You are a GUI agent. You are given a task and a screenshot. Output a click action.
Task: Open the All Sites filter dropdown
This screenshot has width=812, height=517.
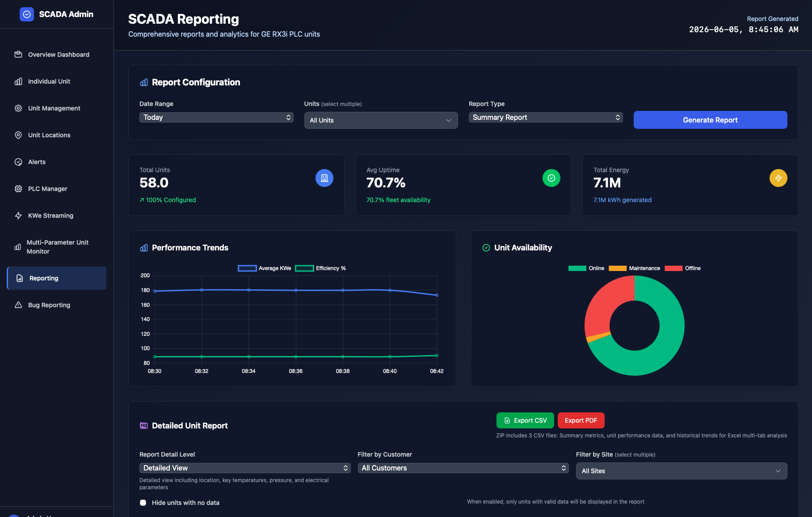coord(682,471)
